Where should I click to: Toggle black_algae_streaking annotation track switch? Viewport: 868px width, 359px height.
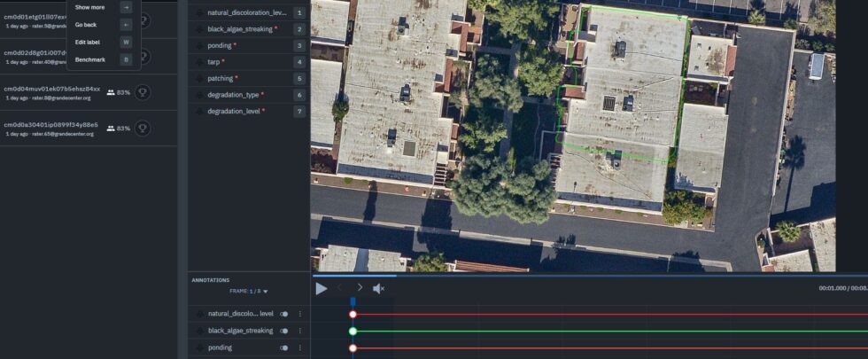click(284, 331)
